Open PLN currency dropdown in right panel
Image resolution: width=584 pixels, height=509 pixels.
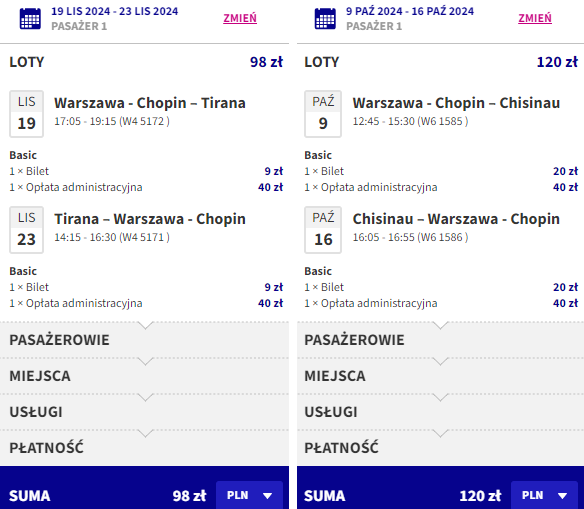coord(544,495)
